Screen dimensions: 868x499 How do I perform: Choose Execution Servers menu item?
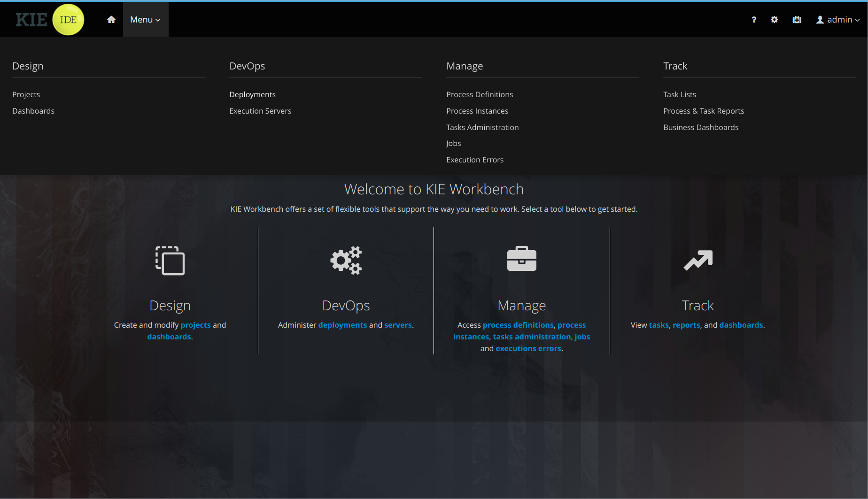[x=260, y=111]
